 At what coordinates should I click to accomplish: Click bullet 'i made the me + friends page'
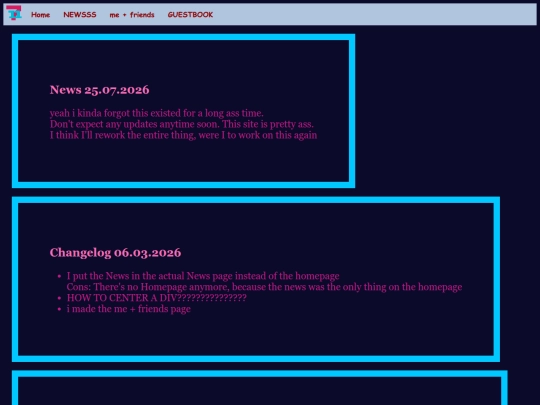point(129,309)
